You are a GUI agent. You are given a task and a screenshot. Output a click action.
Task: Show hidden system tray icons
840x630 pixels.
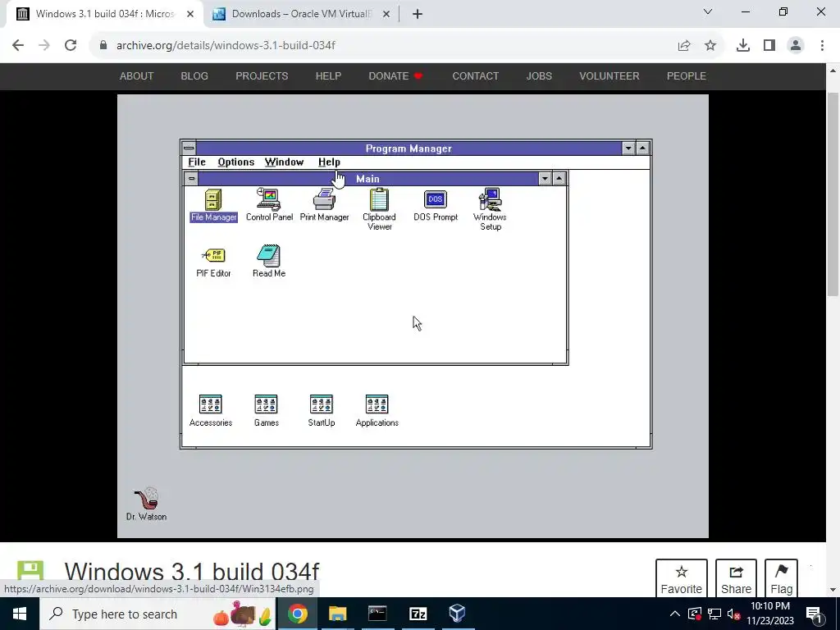(x=675, y=614)
